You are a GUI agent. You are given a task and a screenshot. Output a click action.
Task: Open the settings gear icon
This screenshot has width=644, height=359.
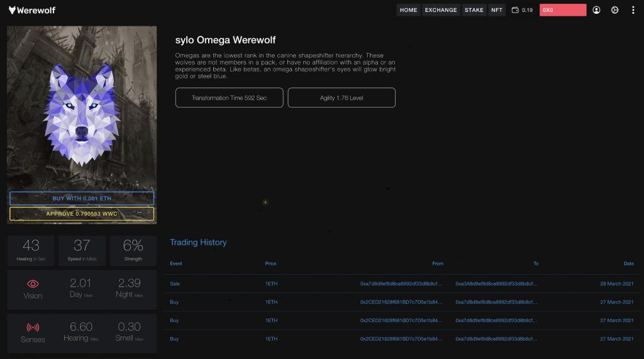click(614, 10)
